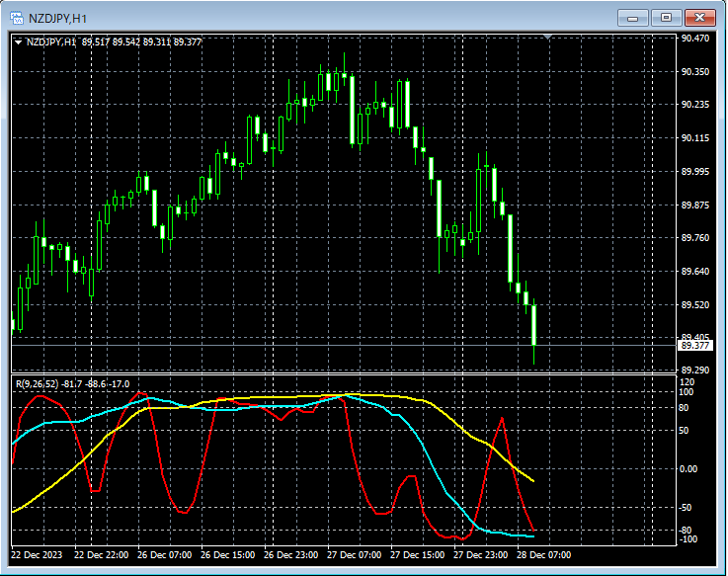Click the 89.875 price scale label
This screenshot has width=728, height=576.
click(x=695, y=205)
